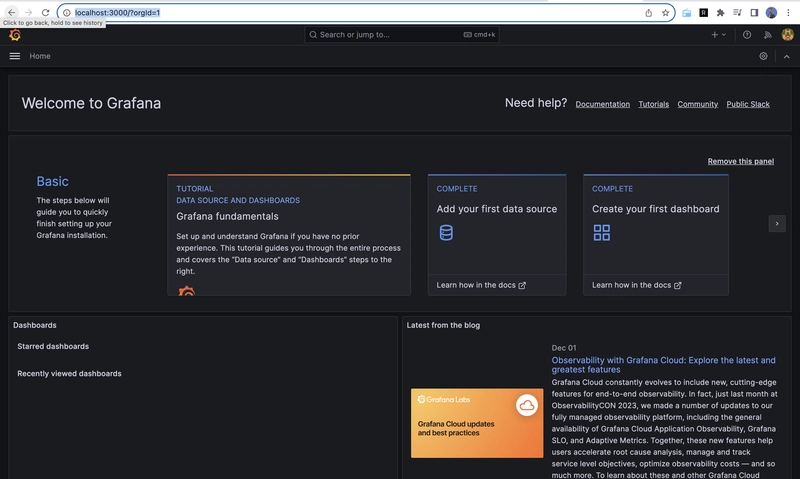The image size is (800, 479).
Task: Click the Latest from the blog title
Action: coord(443,325)
